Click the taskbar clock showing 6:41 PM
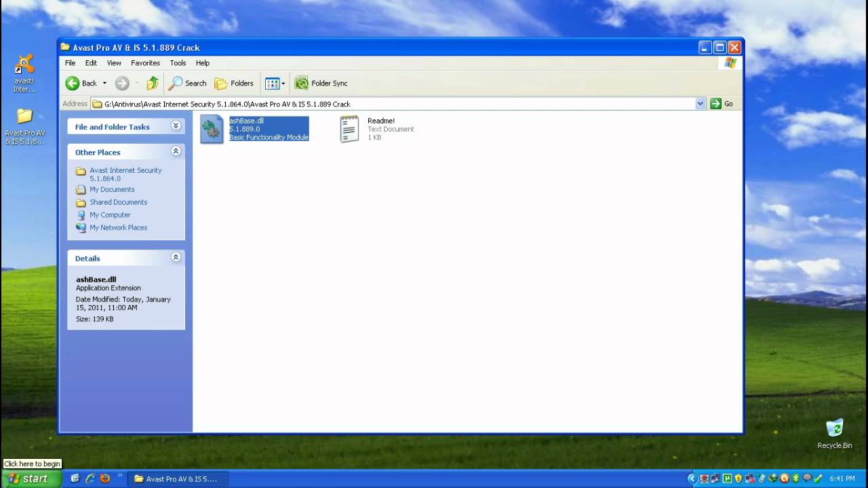The width and height of the screenshot is (868, 488). click(842, 479)
